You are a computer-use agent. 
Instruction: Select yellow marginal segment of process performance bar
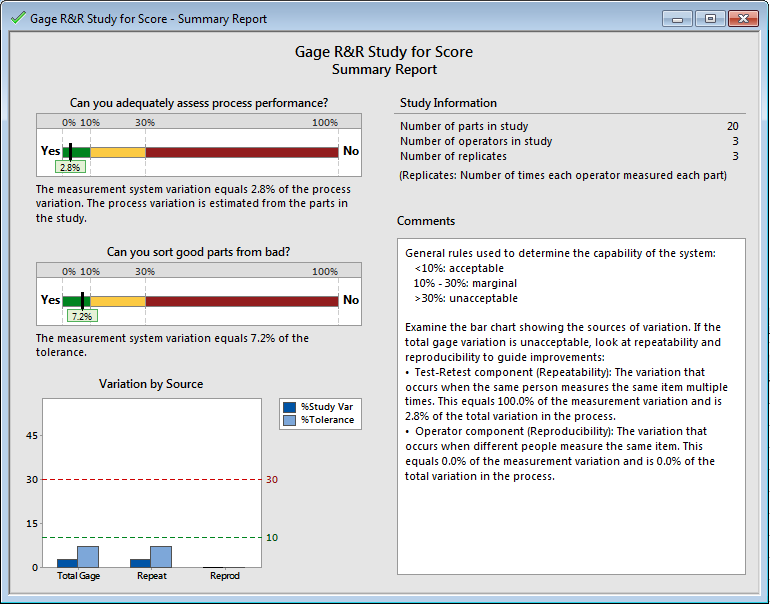(117, 152)
